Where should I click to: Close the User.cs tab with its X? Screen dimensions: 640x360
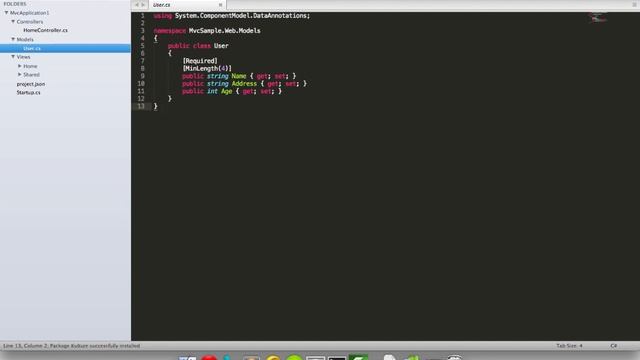(x=220, y=5)
